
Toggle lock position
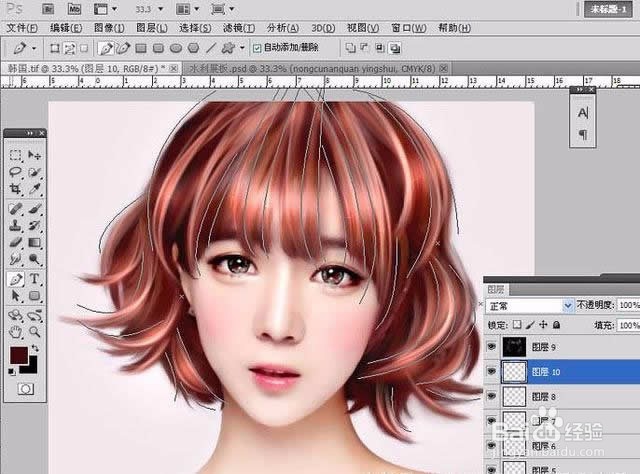pyautogui.click(x=543, y=325)
